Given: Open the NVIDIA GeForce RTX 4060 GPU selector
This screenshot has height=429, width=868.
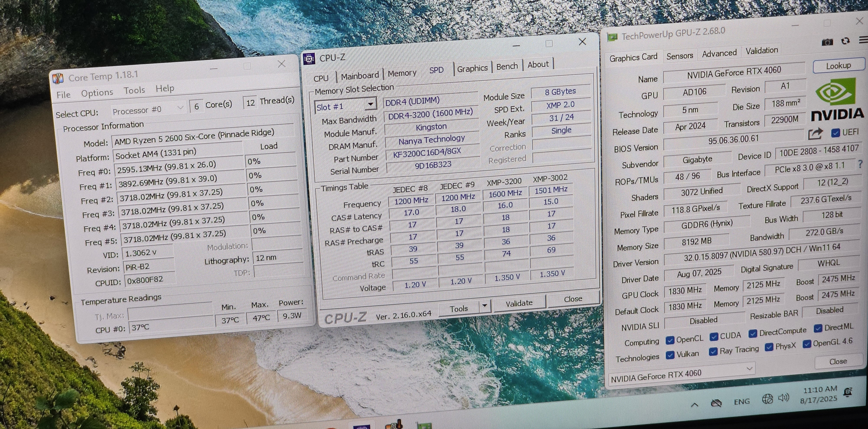Looking at the screenshot, I should [x=682, y=374].
